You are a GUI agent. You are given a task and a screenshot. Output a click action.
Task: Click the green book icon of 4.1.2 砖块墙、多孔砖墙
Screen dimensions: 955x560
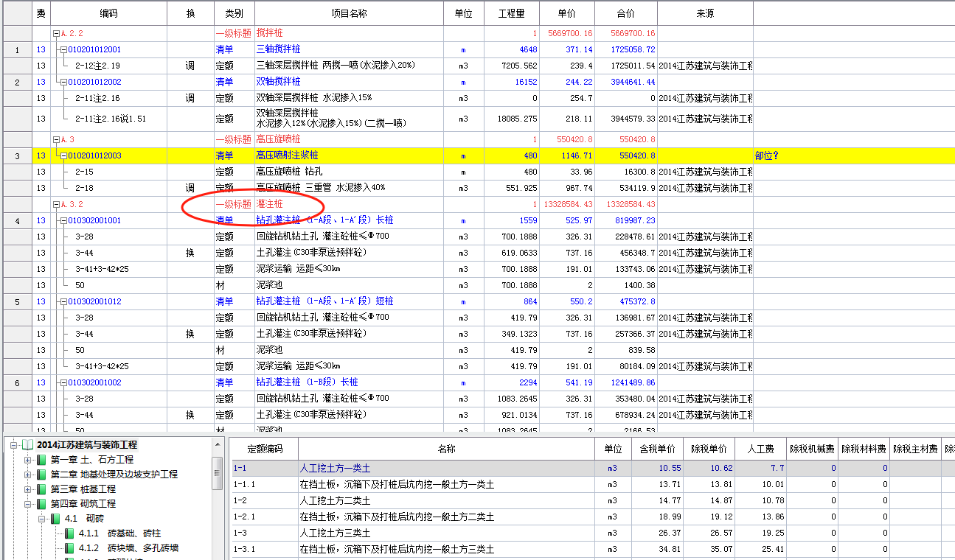(x=69, y=548)
